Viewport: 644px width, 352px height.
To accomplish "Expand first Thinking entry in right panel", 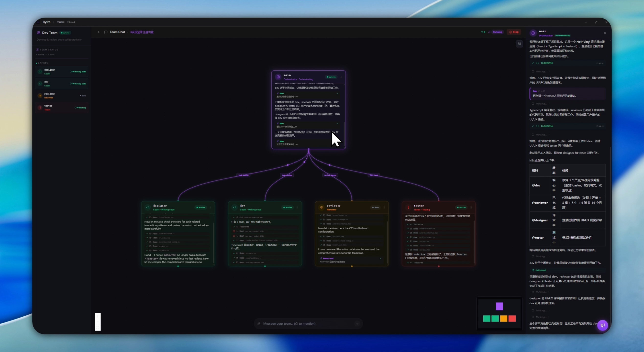I will [541, 71].
